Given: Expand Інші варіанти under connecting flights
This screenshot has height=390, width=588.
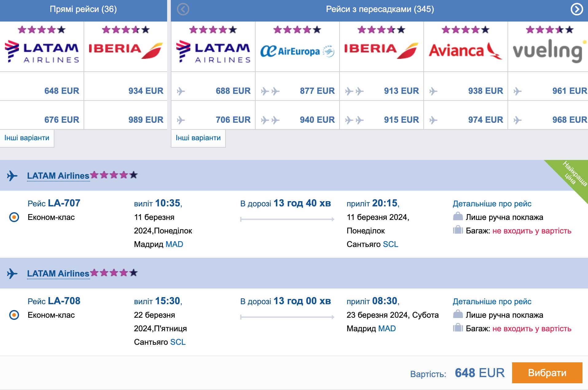Looking at the screenshot, I should click(198, 138).
